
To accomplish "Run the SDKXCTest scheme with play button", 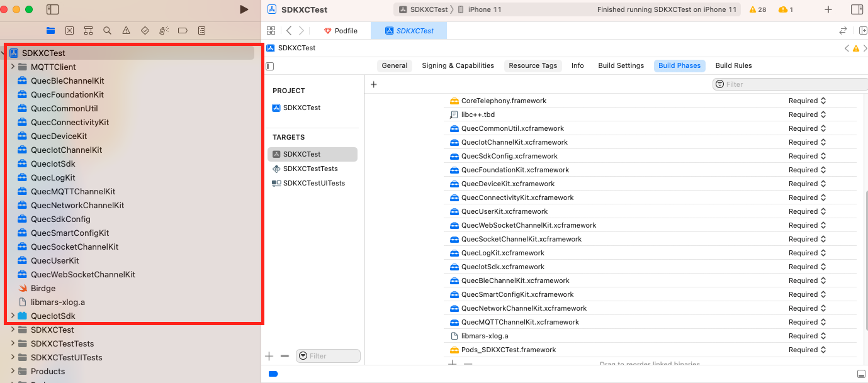I will (244, 9).
